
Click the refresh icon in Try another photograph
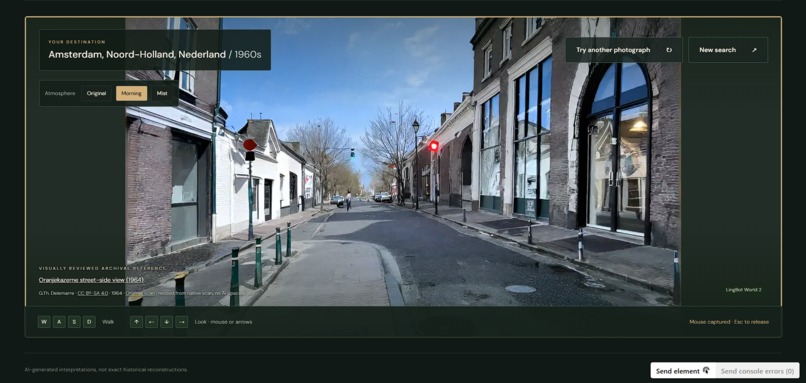[669, 50]
